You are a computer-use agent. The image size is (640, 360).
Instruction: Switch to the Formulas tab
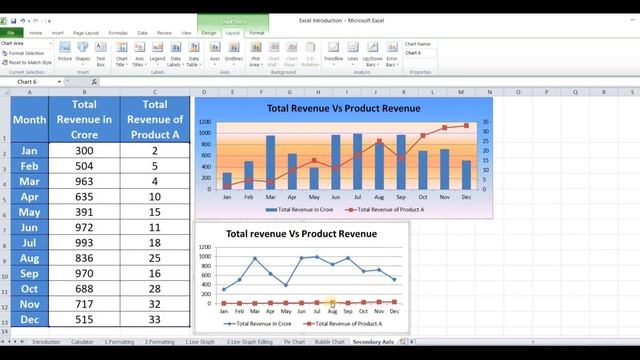(118, 33)
